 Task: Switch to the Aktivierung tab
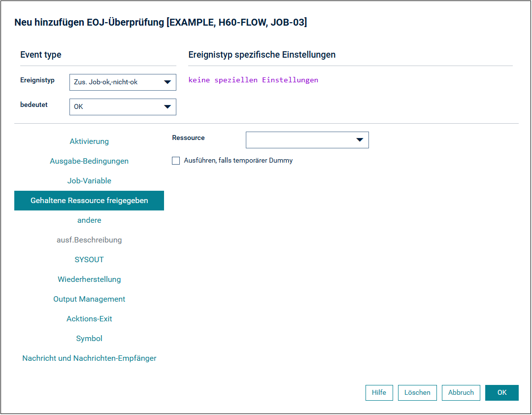tap(89, 141)
